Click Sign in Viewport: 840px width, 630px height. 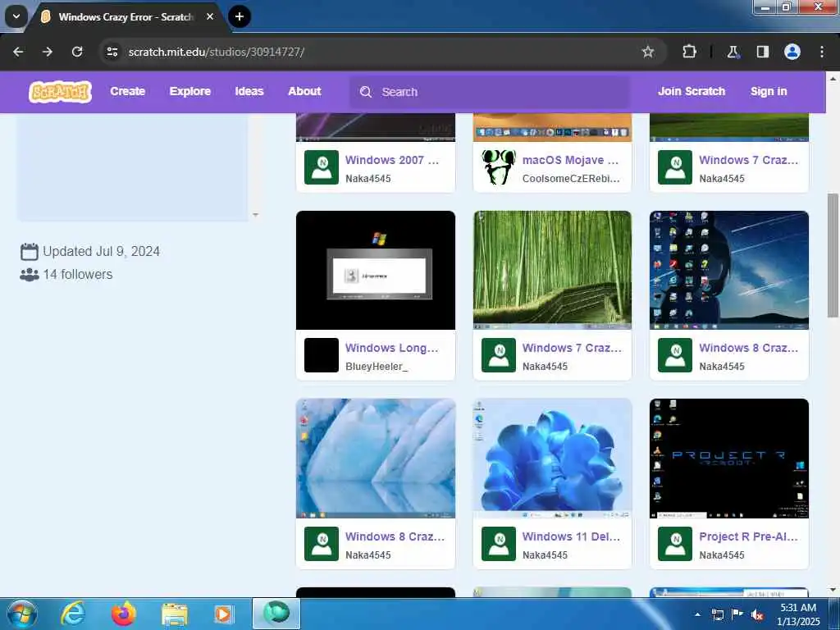pos(768,92)
